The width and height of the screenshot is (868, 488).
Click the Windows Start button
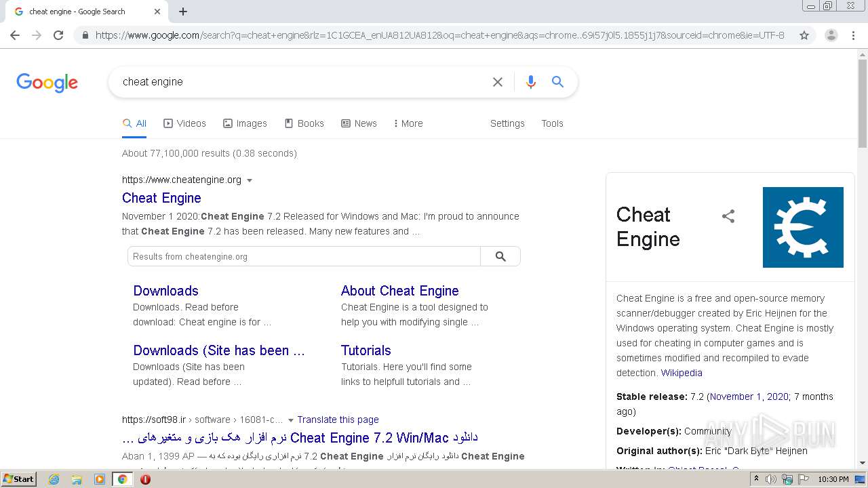click(x=19, y=479)
